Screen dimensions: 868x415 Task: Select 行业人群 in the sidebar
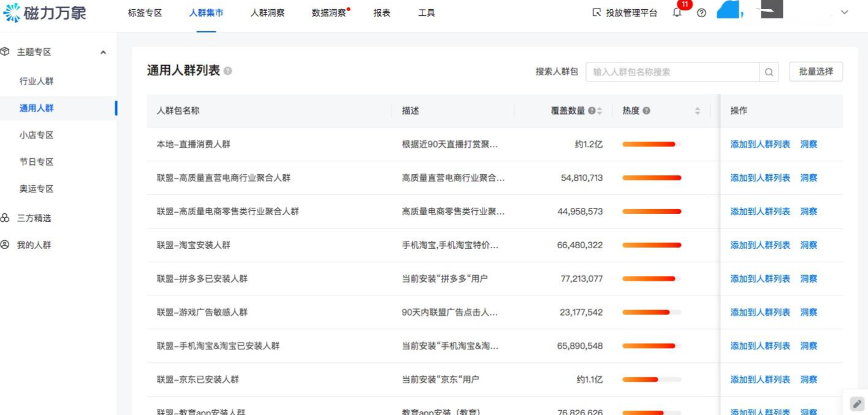coord(37,80)
